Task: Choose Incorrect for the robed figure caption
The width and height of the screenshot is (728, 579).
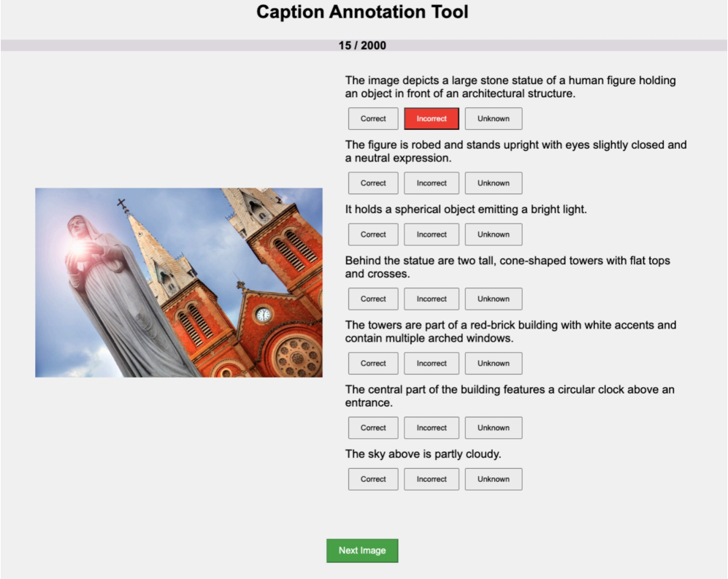Action: [x=432, y=183]
